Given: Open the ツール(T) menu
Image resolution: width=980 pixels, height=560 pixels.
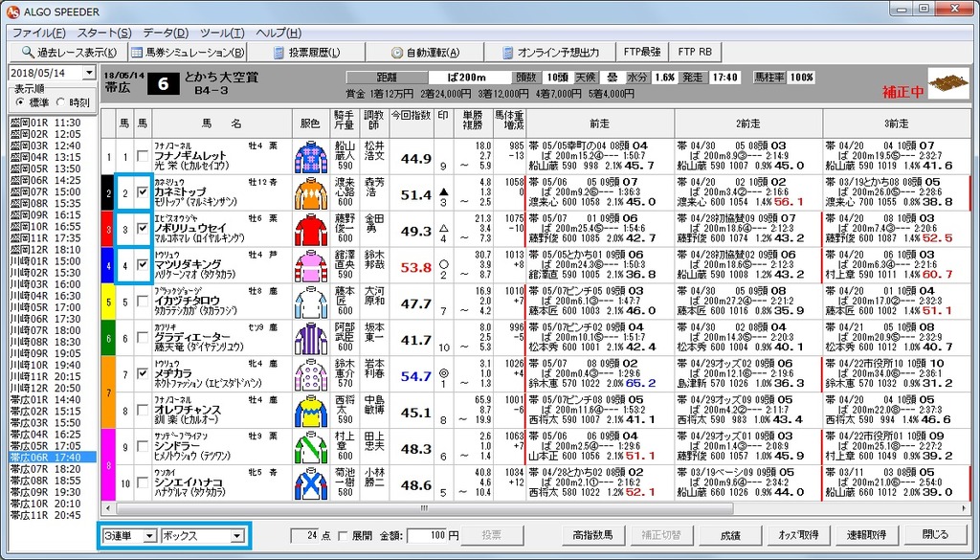Looking at the screenshot, I should (x=222, y=34).
